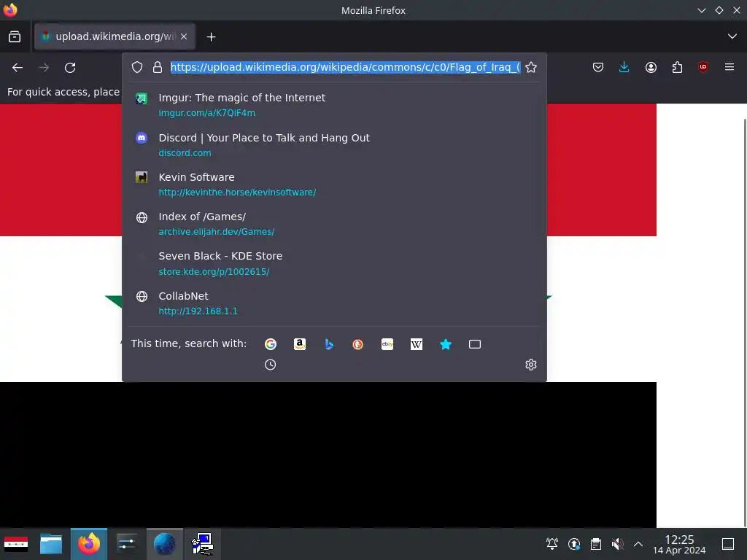Open Firefox account menu
Screen dimensions: 747x560
tap(651, 67)
